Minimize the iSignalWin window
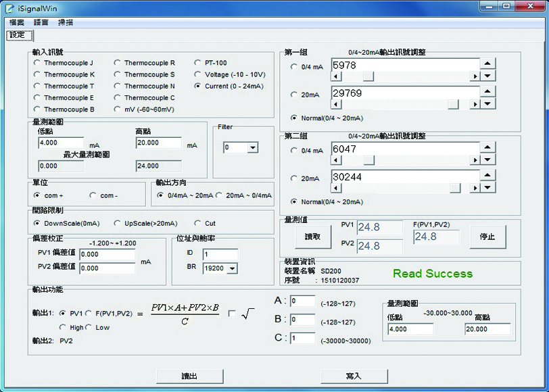549x392 pixels. (489, 6)
